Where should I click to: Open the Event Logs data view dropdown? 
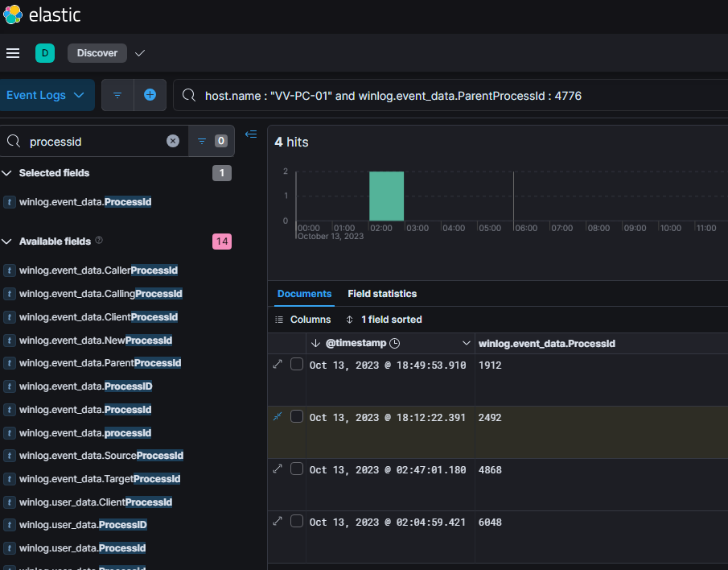pos(46,95)
